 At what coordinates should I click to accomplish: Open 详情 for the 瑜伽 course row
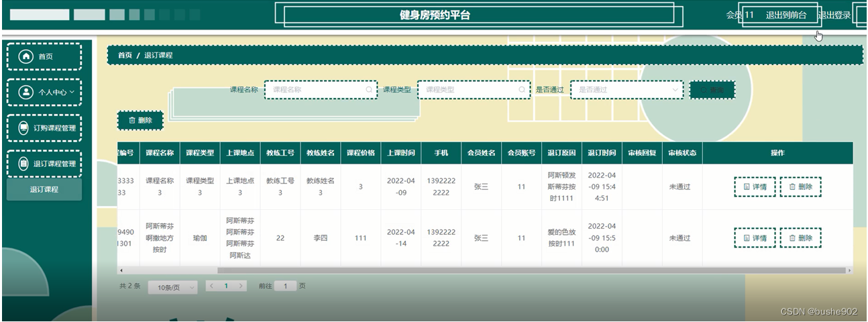point(755,237)
